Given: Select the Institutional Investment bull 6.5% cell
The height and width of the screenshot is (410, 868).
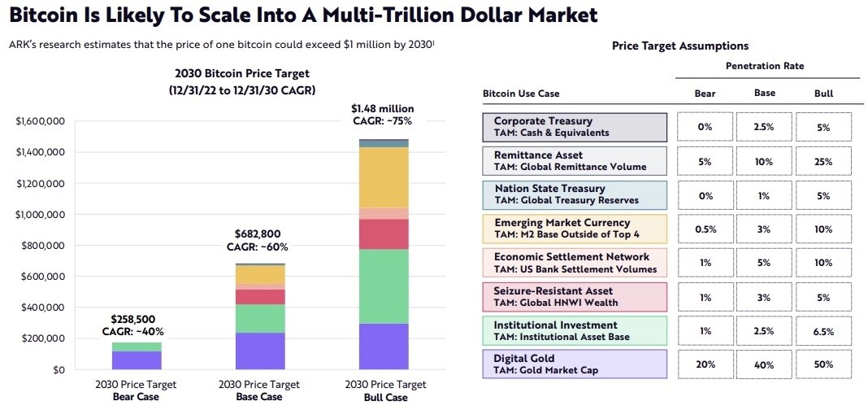Looking at the screenshot, I should (x=823, y=331).
